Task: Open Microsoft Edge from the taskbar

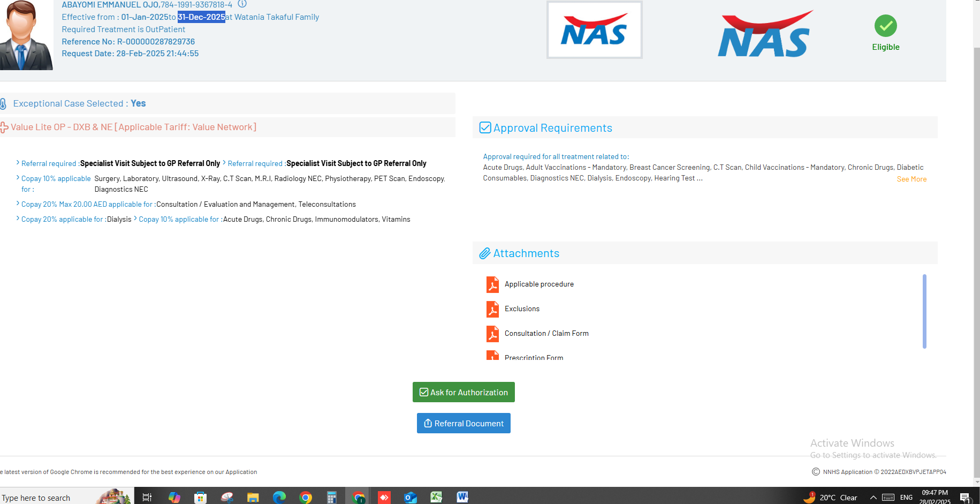Action: pos(279,498)
